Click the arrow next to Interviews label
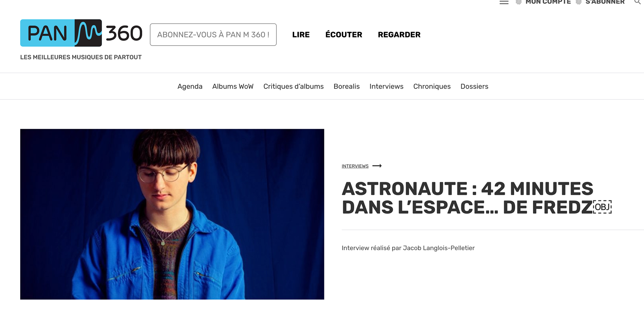 (377, 166)
